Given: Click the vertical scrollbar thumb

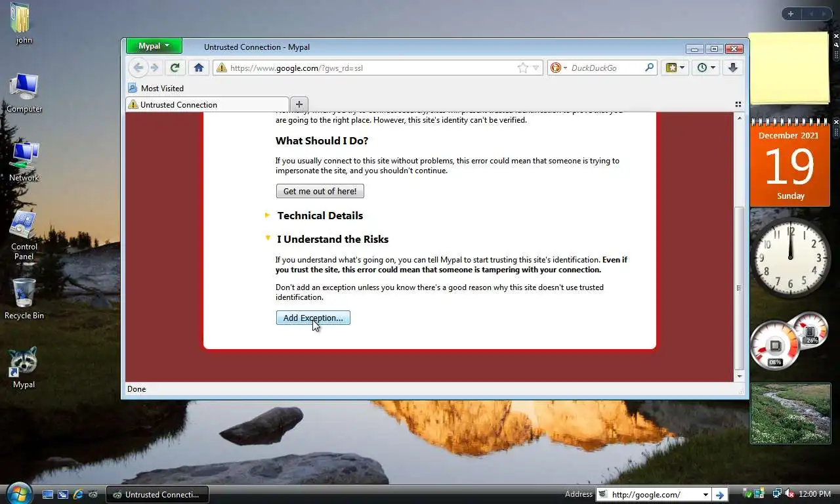Looking at the screenshot, I should tap(740, 288).
